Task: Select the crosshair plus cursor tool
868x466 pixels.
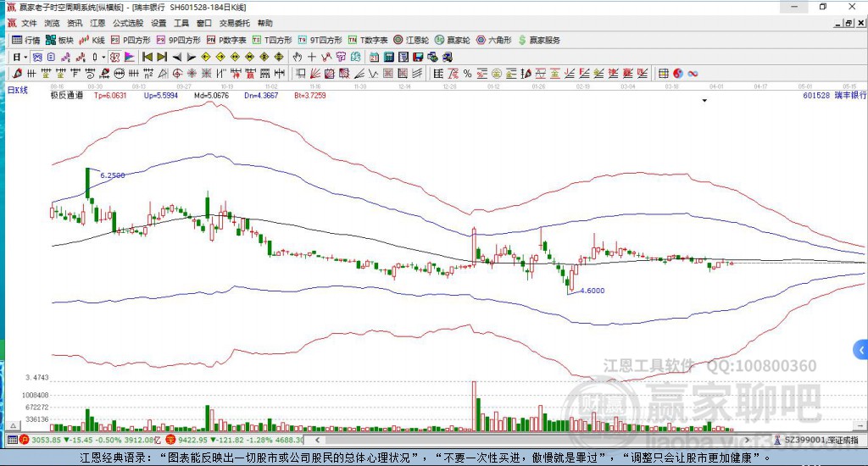Action: (312, 57)
